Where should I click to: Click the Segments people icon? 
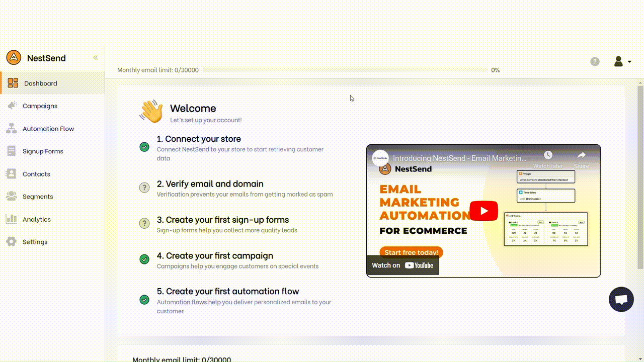click(x=12, y=196)
